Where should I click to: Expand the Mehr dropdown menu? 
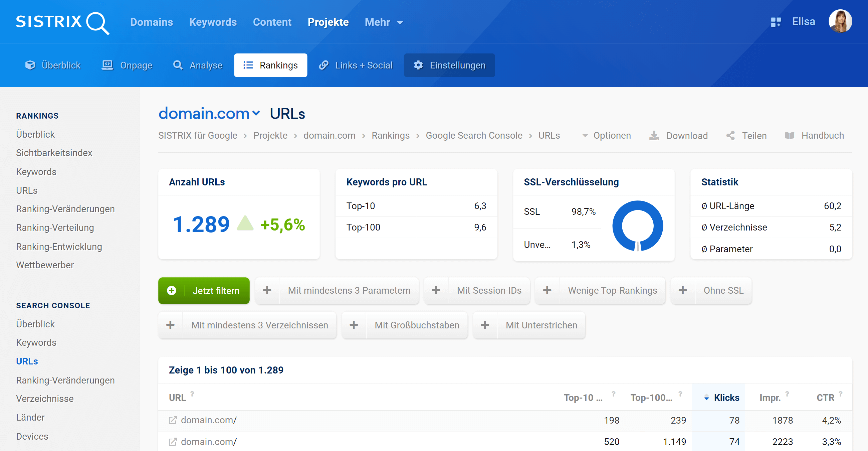(x=384, y=22)
